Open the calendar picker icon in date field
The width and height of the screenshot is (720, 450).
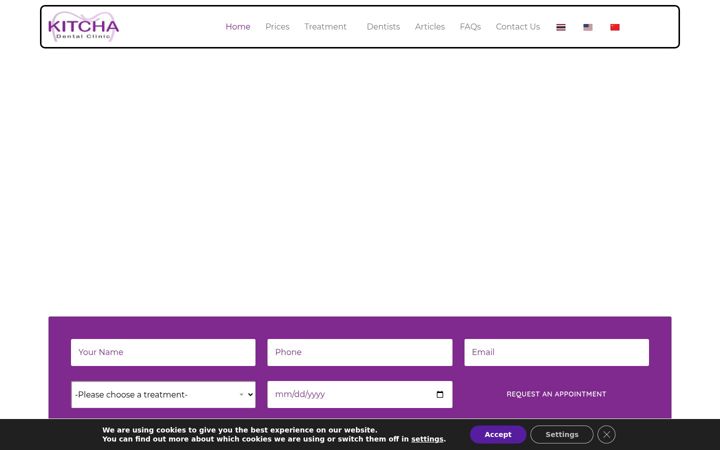point(440,394)
